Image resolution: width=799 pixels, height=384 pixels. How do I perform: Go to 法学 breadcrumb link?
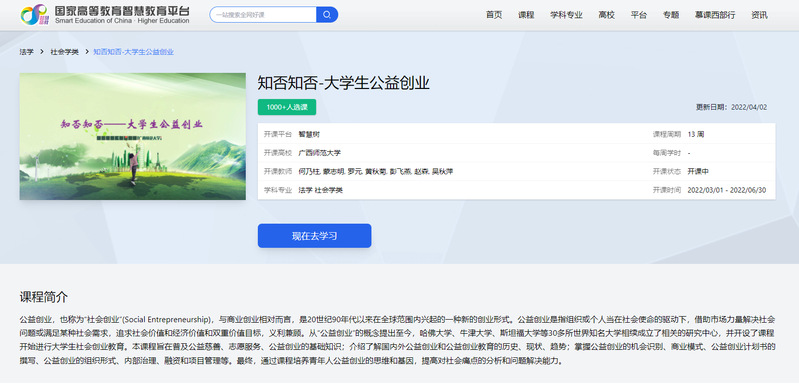click(x=26, y=52)
